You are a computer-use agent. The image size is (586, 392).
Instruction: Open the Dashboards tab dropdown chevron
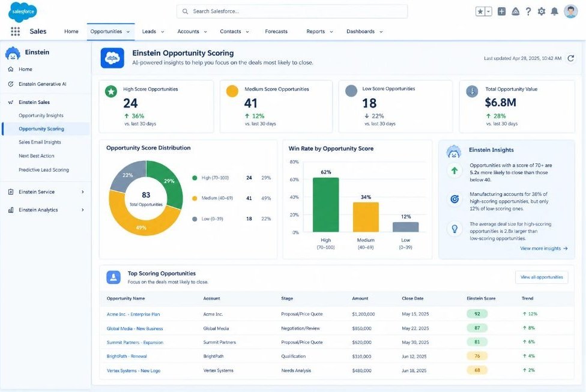tap(381, 32)
